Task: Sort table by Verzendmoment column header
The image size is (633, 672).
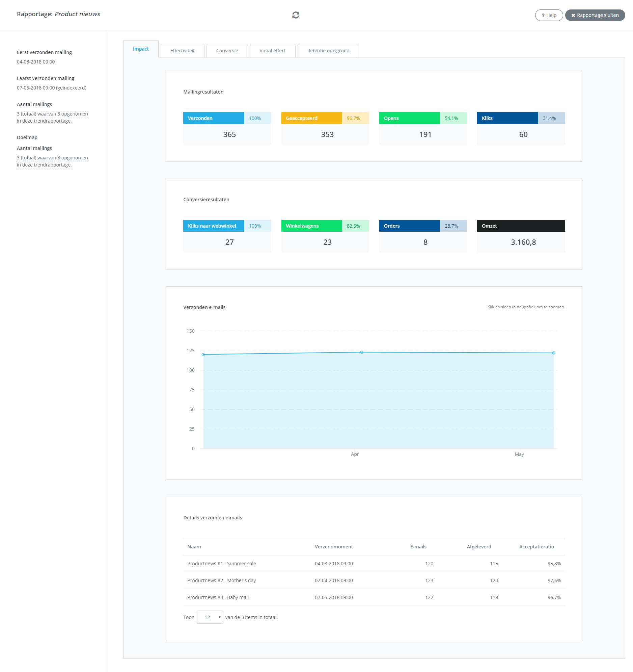Action: 333,547
